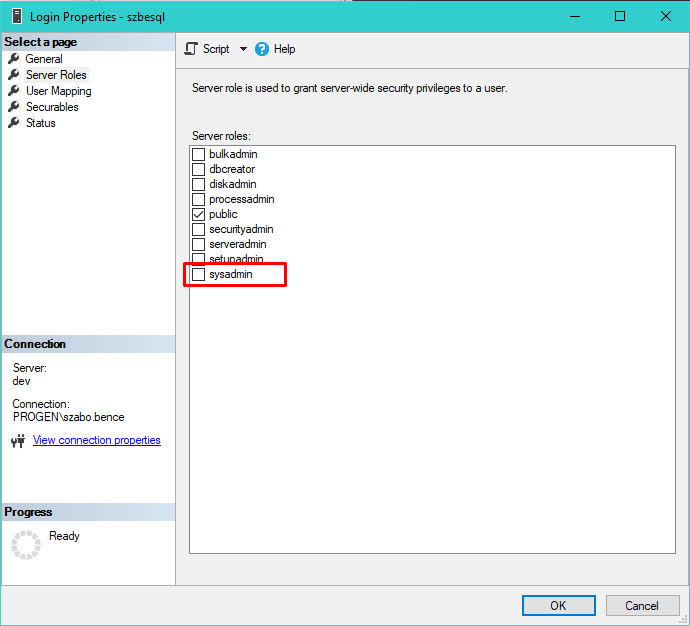The image size is (690, 626).
Task: Open the Help text in toolbar
Action: [284, 49]
